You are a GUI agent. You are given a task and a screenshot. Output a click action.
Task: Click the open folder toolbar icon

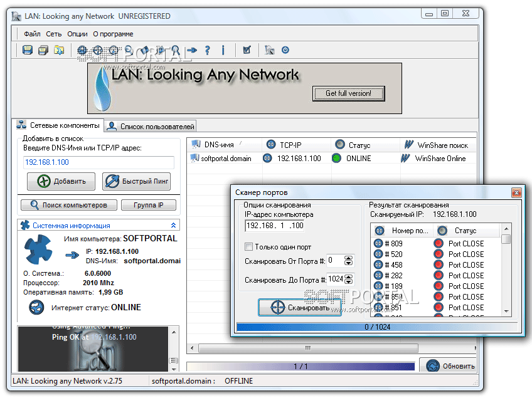59,50
